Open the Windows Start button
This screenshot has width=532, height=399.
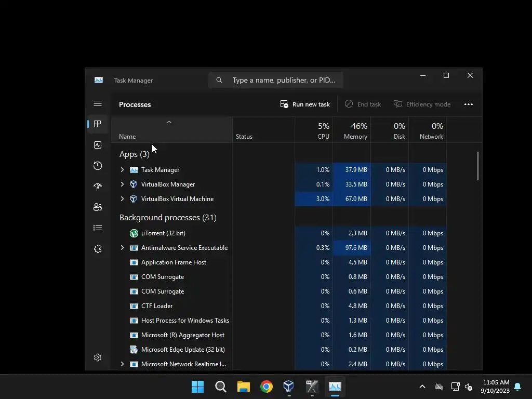tap(197, 387)
